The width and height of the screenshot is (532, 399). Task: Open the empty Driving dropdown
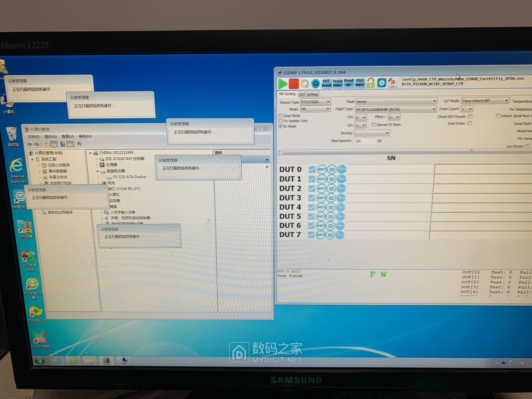click(372, 133)
